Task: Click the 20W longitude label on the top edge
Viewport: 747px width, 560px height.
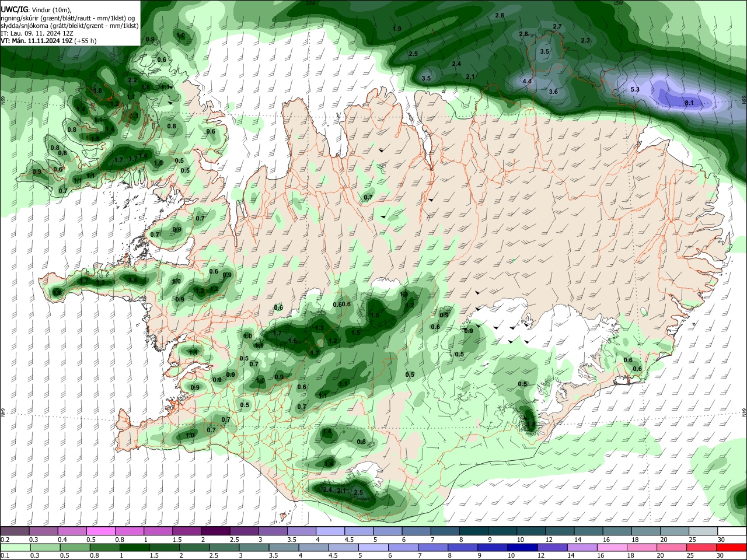Action: click(x=310, y=3)
